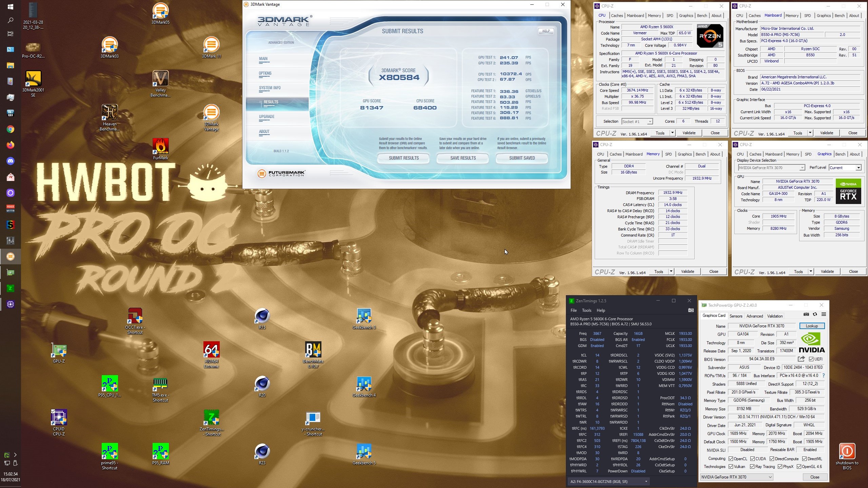This screenshot has height=488, width=868.
Task: Select the AIDA64 Extreme desktop icon
Action: [x=211, y=355]
